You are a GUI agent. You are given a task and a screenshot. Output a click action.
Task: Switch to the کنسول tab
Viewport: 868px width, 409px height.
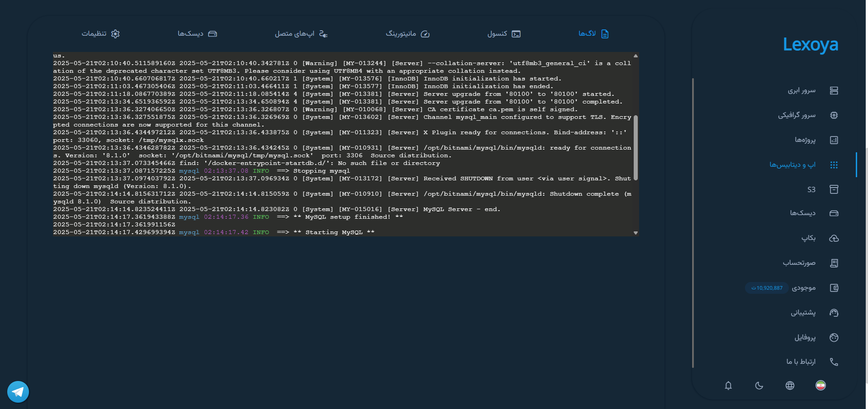point(504,34)
